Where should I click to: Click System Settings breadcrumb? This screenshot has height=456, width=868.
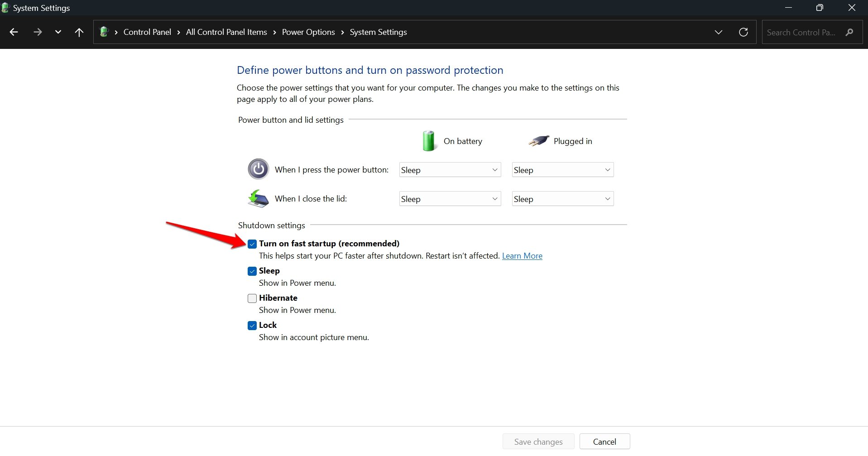(x=378, y=32)
